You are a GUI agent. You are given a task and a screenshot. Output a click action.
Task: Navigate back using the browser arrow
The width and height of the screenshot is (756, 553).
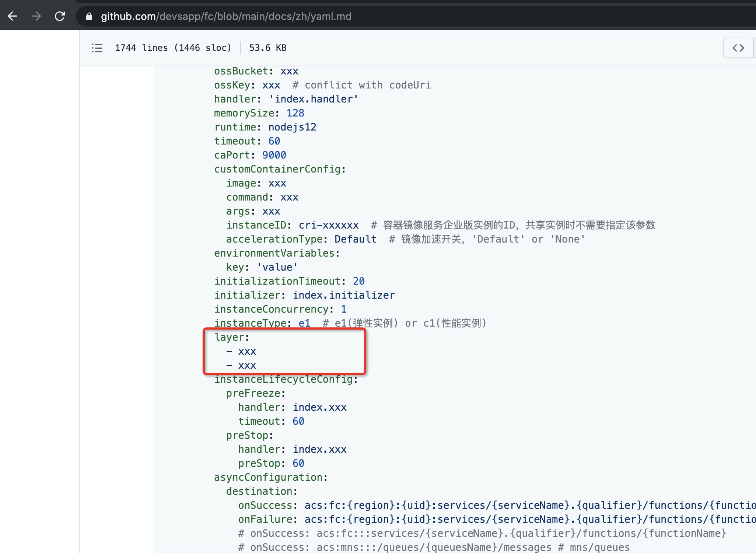(12, 16)
